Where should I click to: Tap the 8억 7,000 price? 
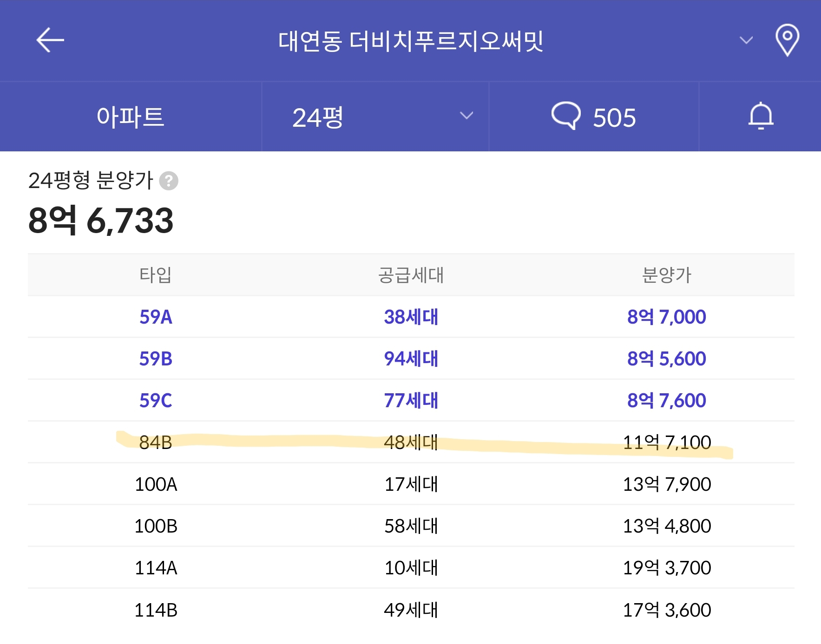point(667,317)
